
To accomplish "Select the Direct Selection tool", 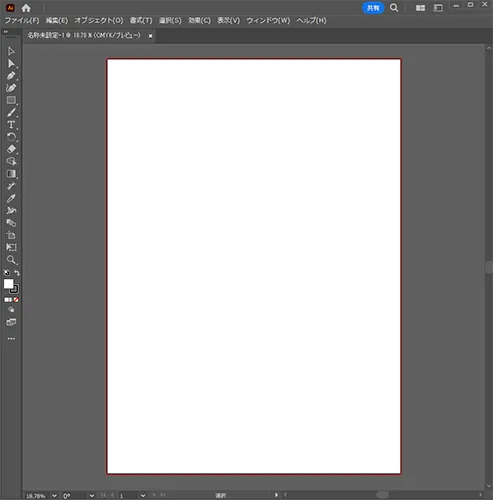I will click(x=11, y=63).
